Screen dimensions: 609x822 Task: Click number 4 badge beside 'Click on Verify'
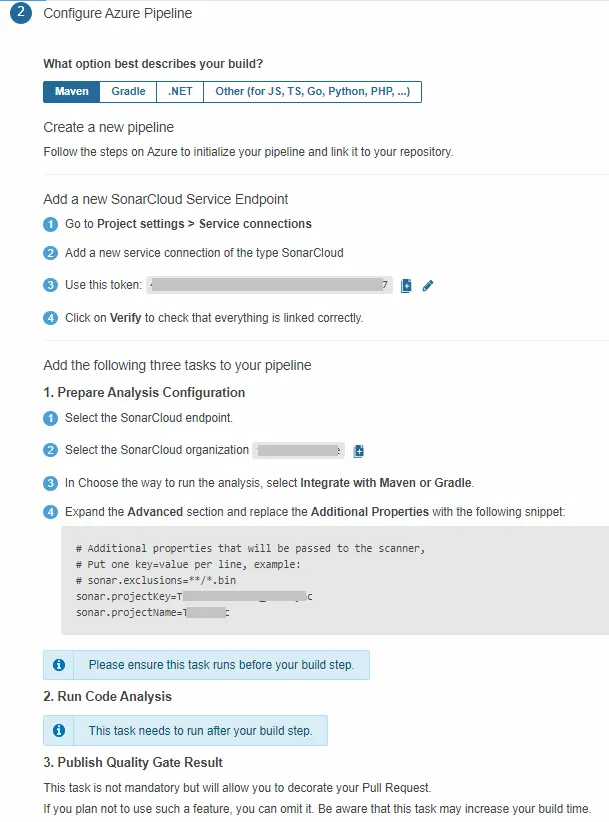[x=51, y=318]
